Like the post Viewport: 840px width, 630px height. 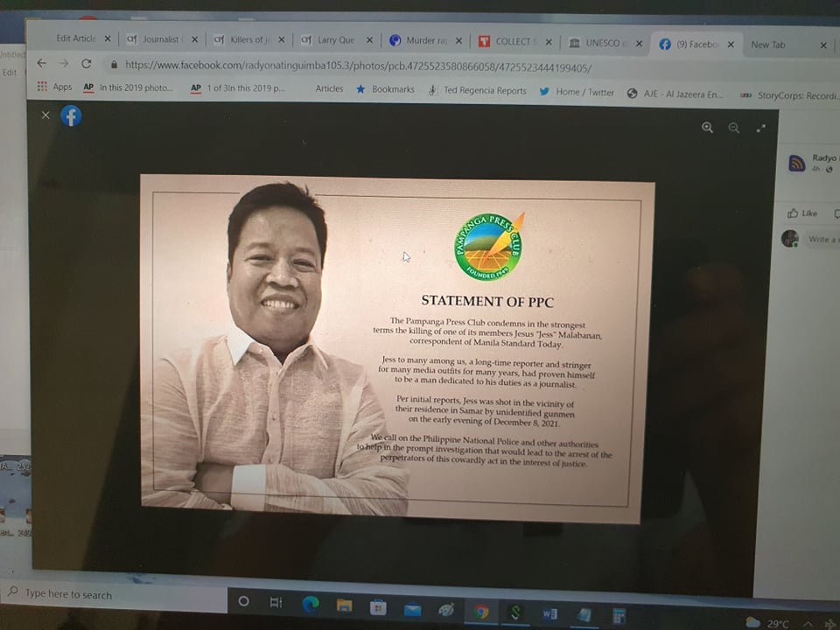point(802,213)
